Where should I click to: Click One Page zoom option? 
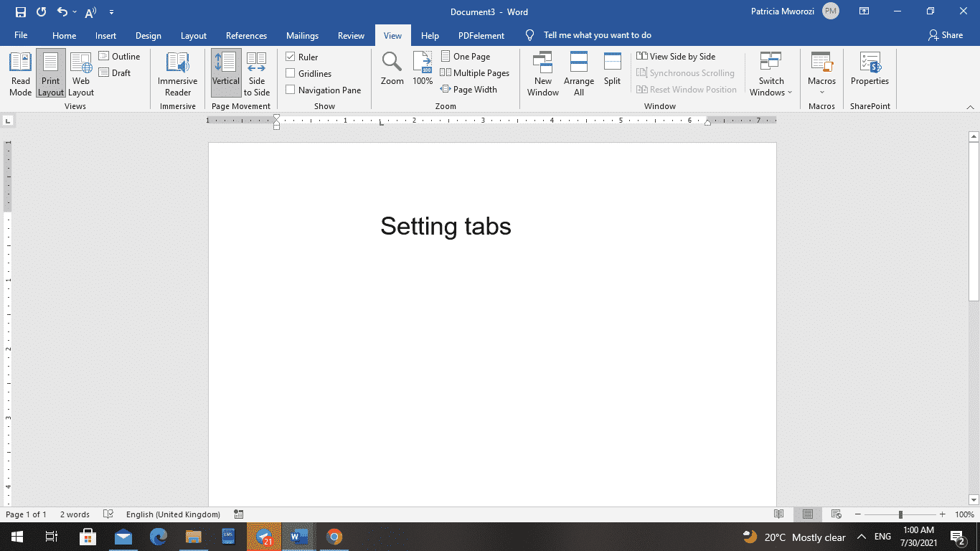tap(465, 56)
